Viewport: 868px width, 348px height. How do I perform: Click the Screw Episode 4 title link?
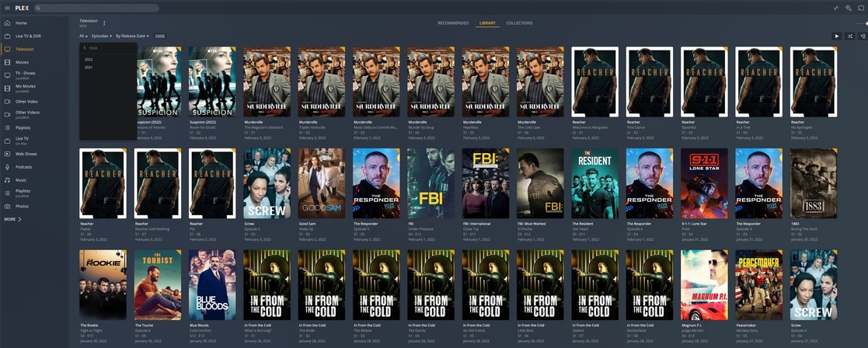coord(799,330)
